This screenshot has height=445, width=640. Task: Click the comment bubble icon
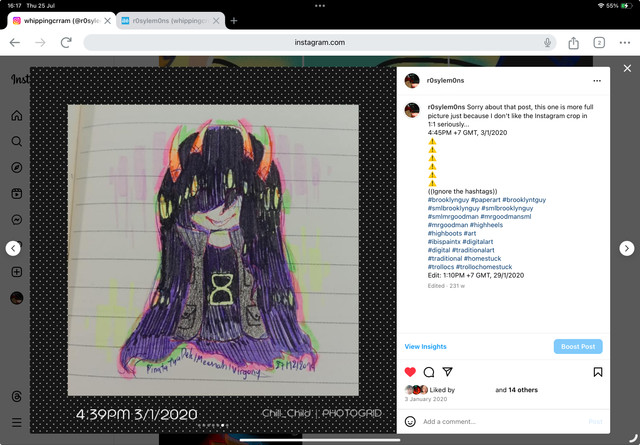429,372
